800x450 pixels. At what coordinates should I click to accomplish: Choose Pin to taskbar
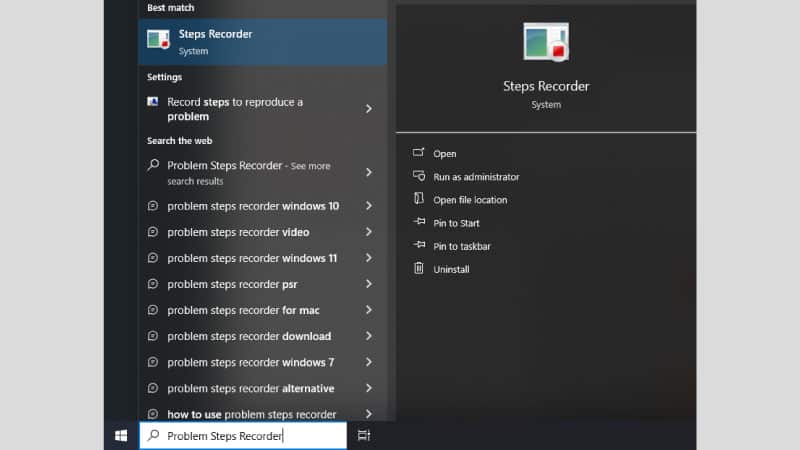462,246
